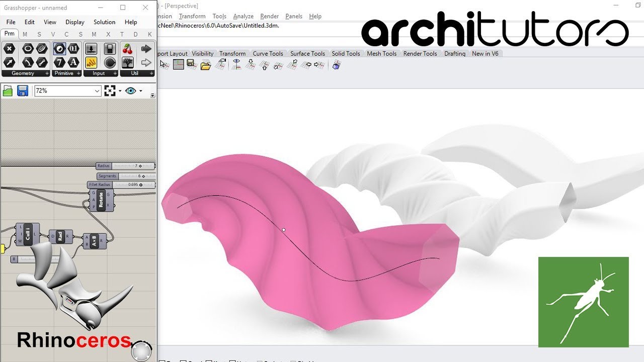
Task: Open the canvas toolbar overflow arrow
Action: point(152,96)
